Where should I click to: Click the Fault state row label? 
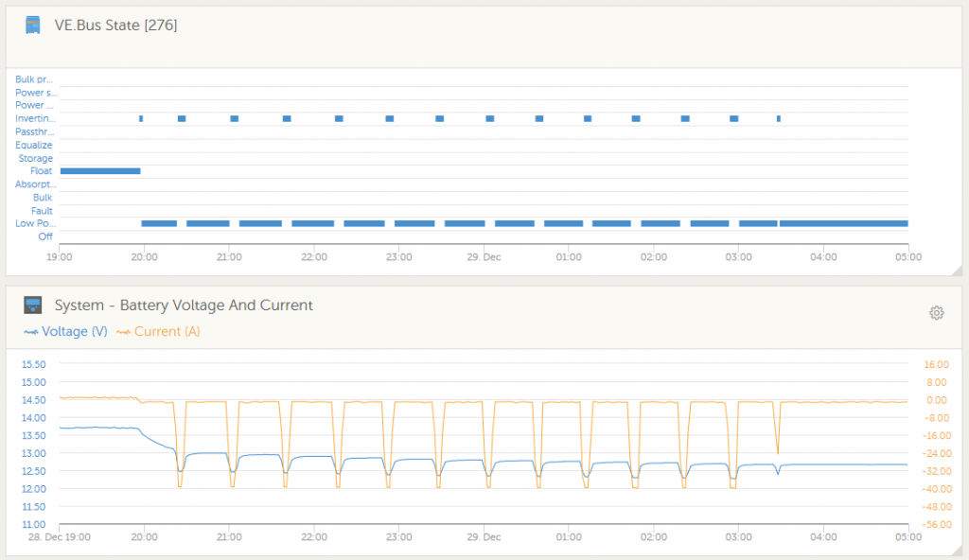tap(42, 211)
